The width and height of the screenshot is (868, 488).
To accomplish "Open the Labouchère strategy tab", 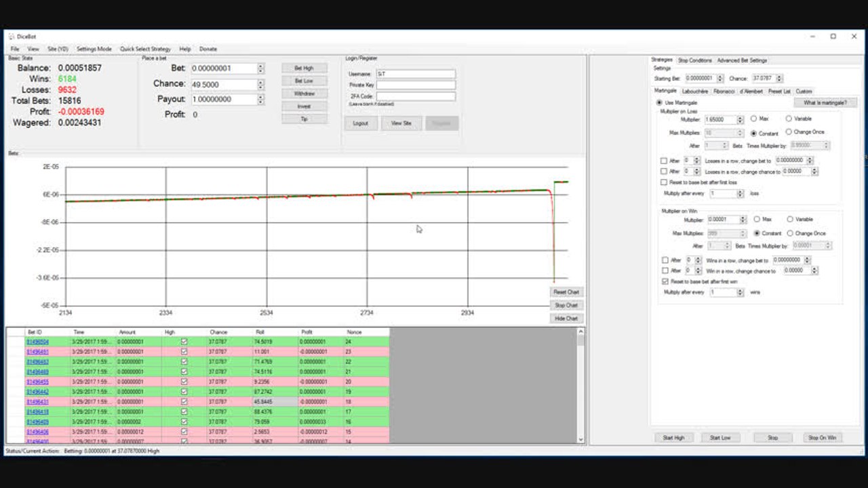I will 695,91.
